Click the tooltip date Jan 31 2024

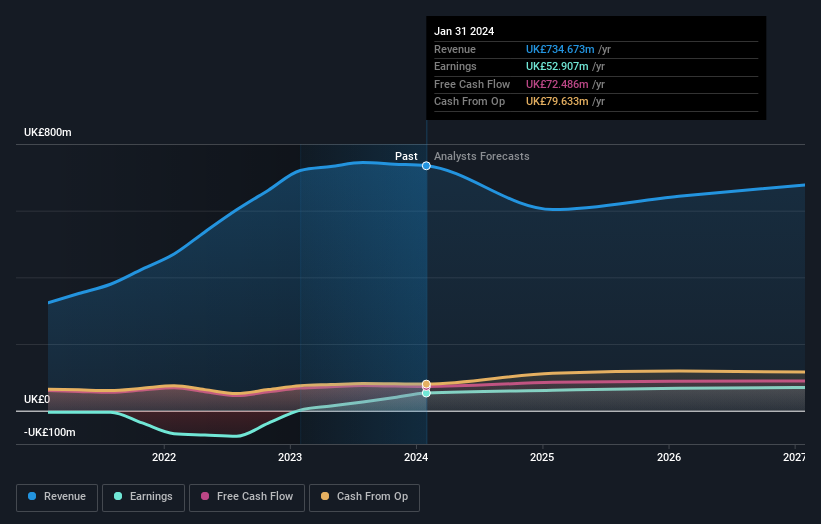(464, 31)
